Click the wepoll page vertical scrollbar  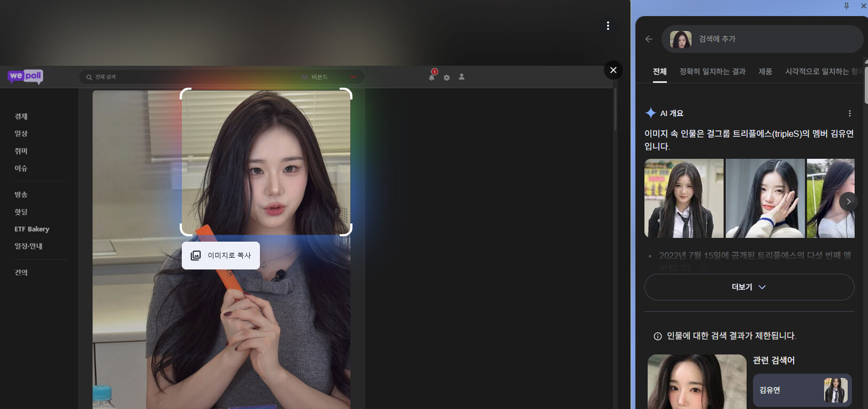pos(616,110)
